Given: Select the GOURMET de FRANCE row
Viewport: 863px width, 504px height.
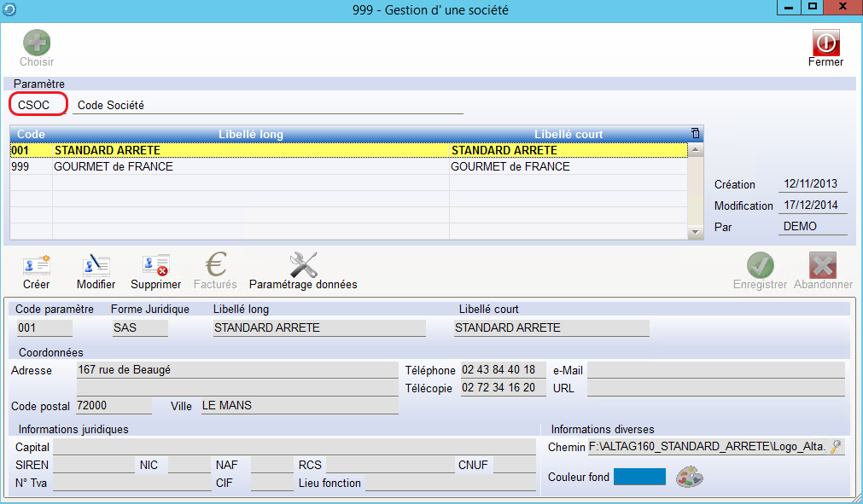Looking at the screenshot, I should (x=256, y=167).
